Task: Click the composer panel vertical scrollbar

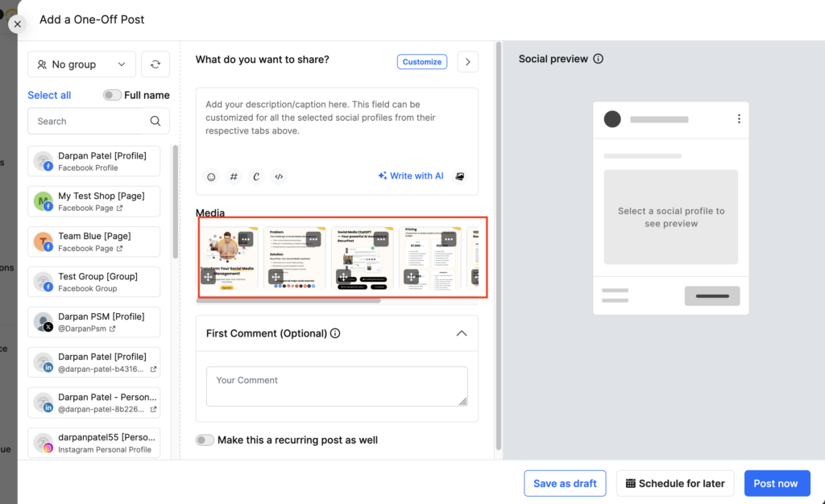Action: [498, 246]
